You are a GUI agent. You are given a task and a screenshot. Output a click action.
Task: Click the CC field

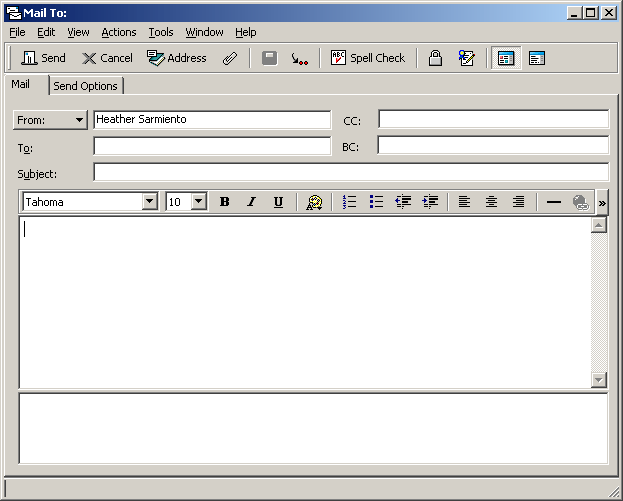click(x=493, y=119)
